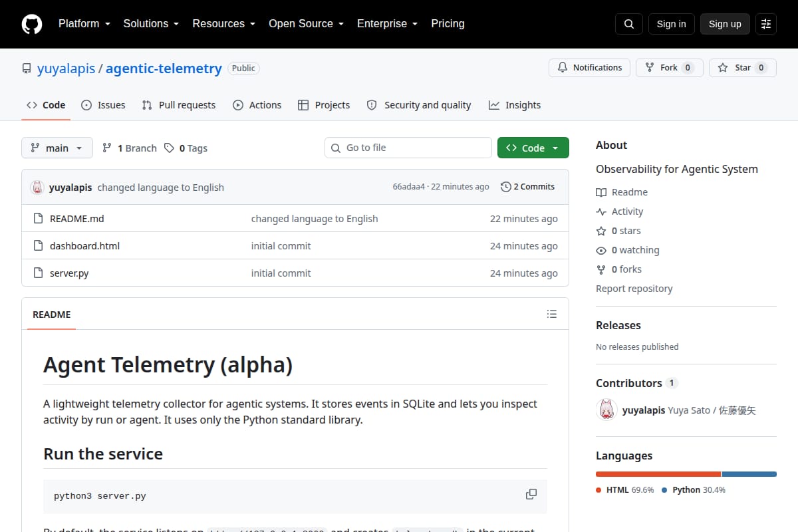798x532 pixels.
Task: Click the search magnifier icon
Action: click(629, 24)
